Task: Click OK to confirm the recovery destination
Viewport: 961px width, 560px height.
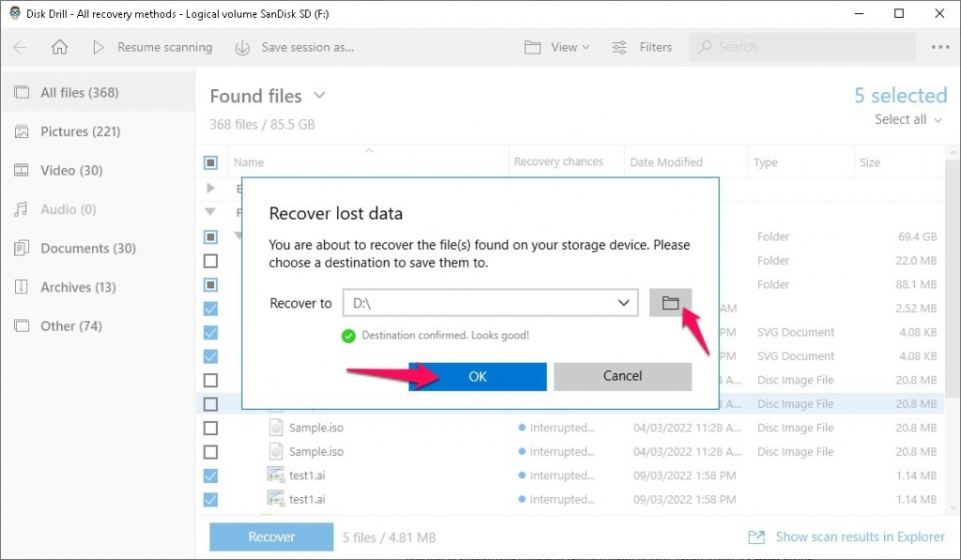Action: click(x=477, y=376)
